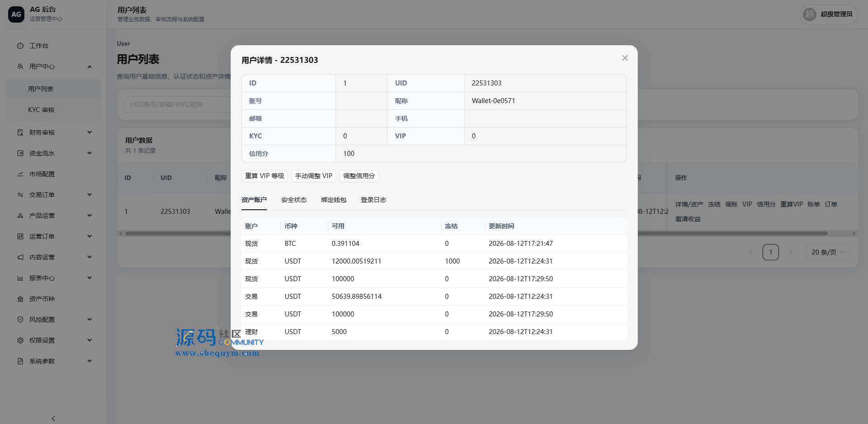
Task: Click the 邀请收益 action link
Action: click(x=688, y=219)
